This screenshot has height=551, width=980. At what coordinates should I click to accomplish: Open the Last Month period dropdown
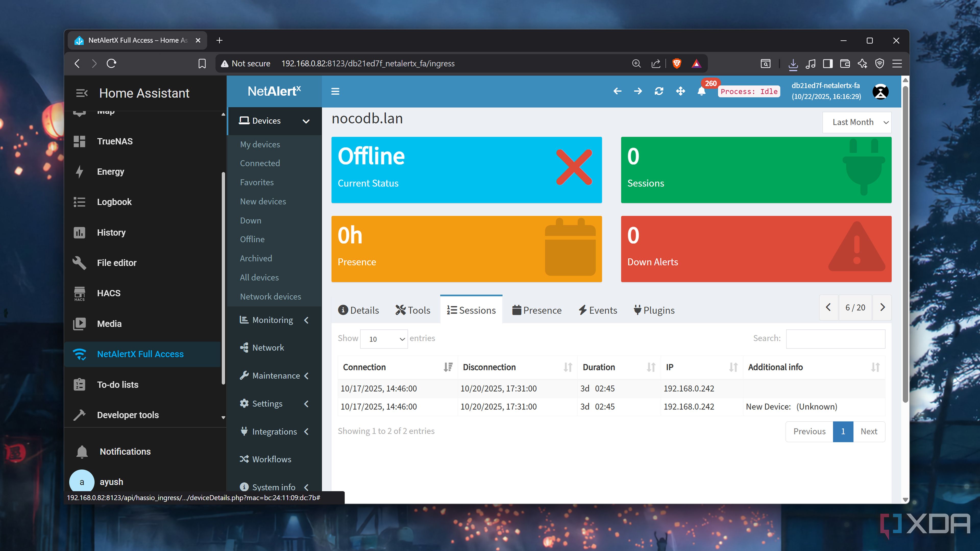[857, 122]
